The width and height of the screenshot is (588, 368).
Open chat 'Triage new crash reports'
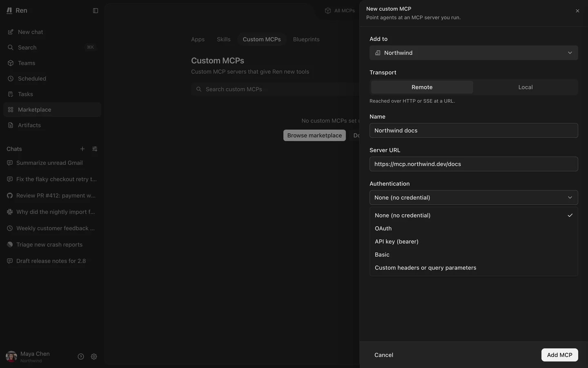(x=52, y=245)
